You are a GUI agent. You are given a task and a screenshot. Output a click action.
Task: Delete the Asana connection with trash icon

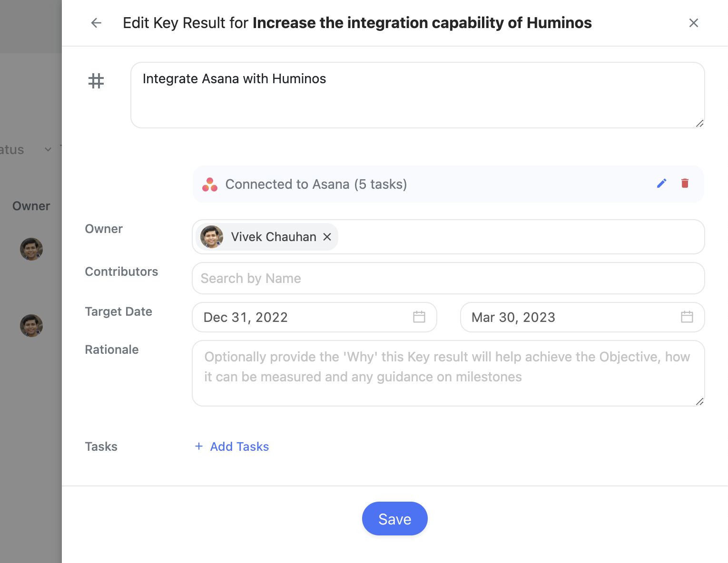point(685,184)
